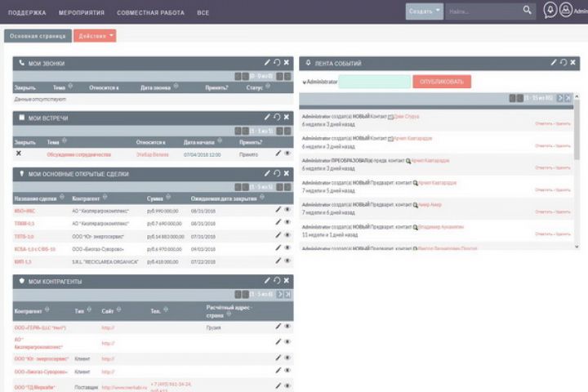Jump to last page in Мои контрагенты
This screenshot has height=392, width=588.
287,294
